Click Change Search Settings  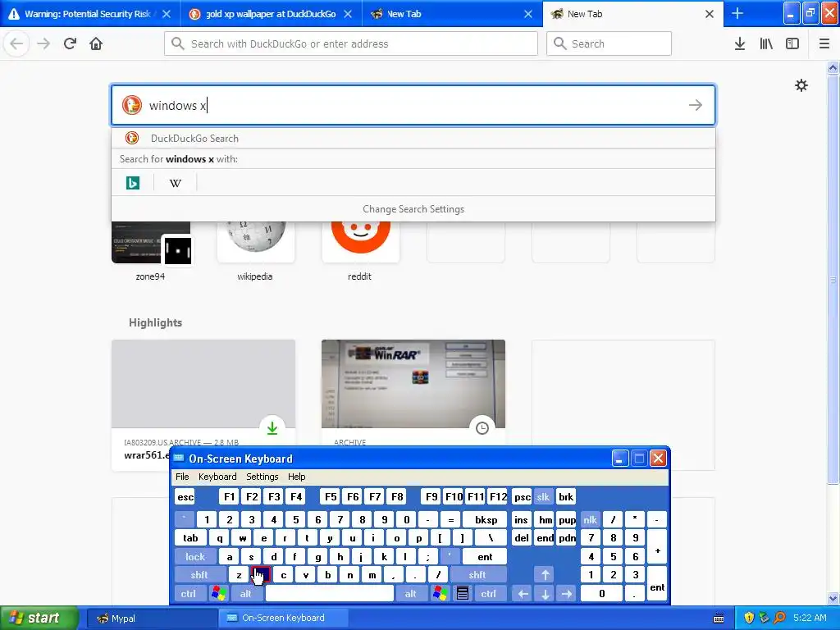click(x=413, y=209)
